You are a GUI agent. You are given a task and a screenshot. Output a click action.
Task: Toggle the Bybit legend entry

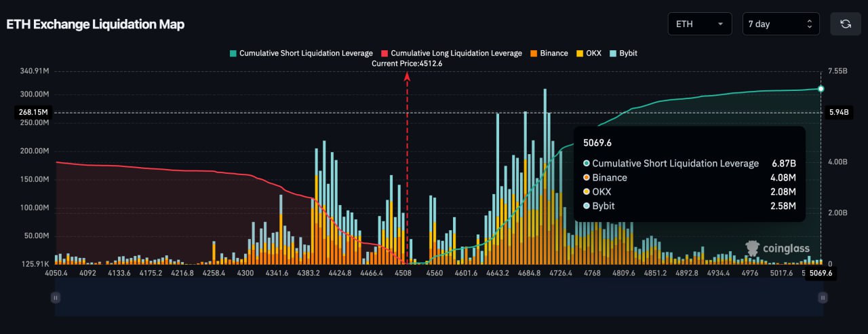(624, 53)
